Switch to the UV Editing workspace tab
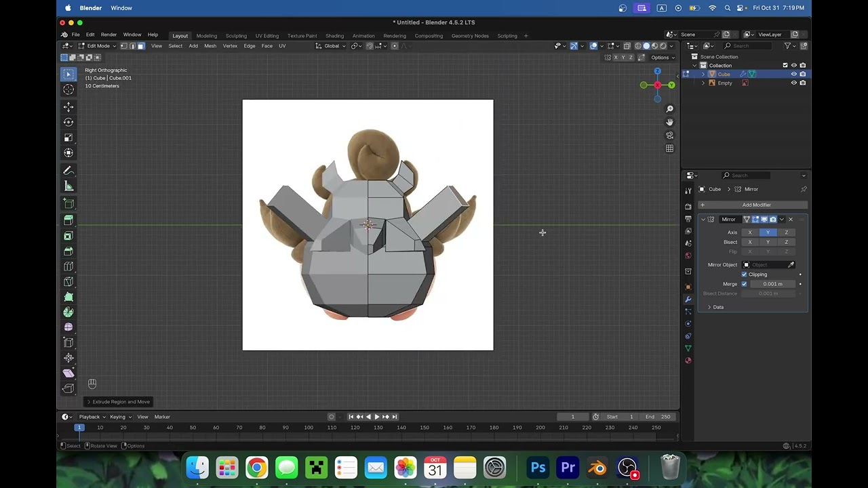 click(267, 36)
